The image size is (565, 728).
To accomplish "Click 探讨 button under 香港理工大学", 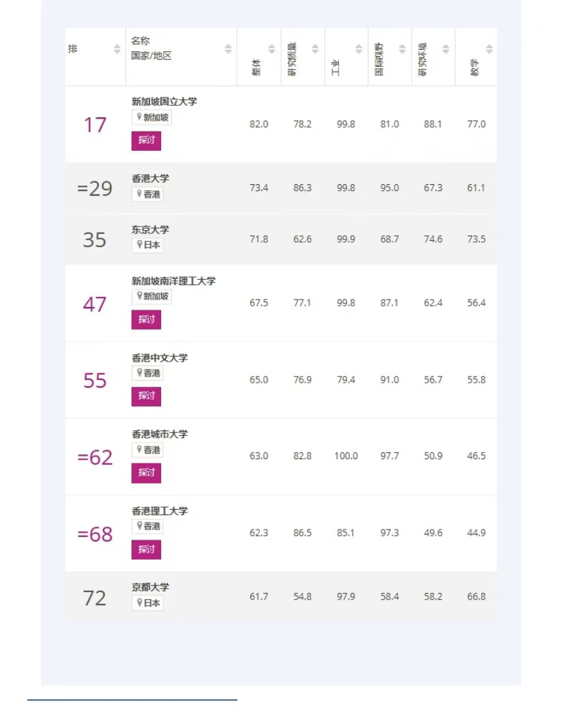I will [146, 550].
